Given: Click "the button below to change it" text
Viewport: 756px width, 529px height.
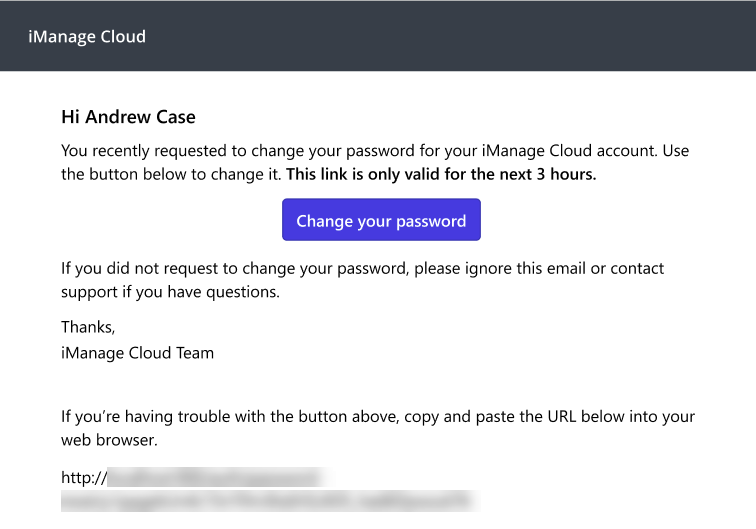Looking at the screenshot, I should [x=172, y=174].
